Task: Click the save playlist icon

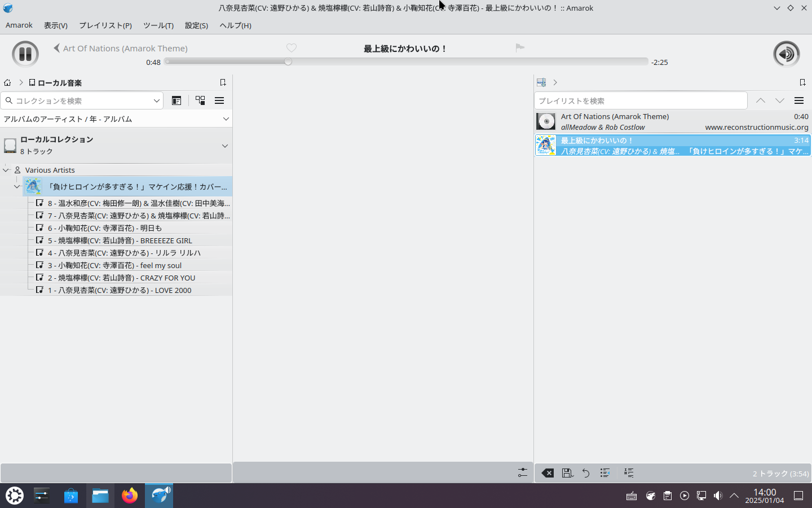Action: (567, 473)
